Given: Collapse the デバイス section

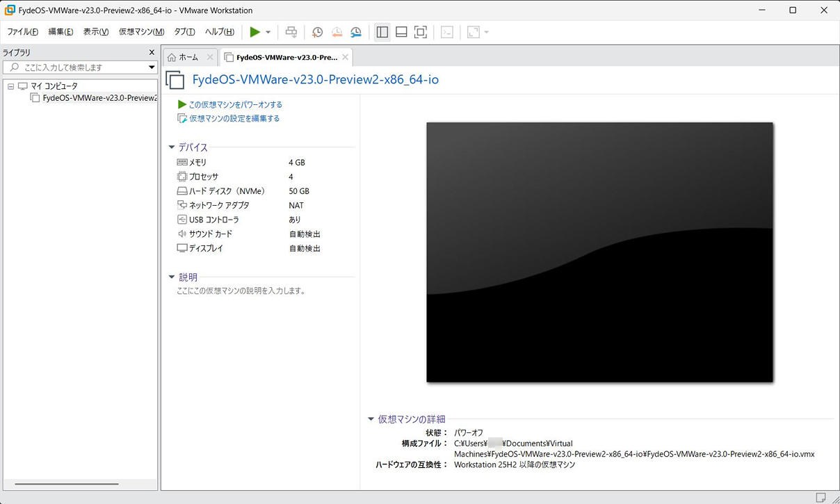Looking at the screenshot, I should pos(172,147).
